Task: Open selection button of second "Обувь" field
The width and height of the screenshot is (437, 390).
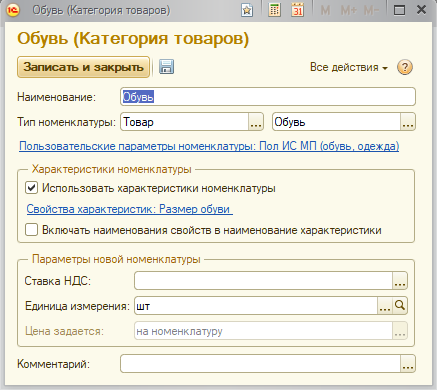Action: [408, 122]
